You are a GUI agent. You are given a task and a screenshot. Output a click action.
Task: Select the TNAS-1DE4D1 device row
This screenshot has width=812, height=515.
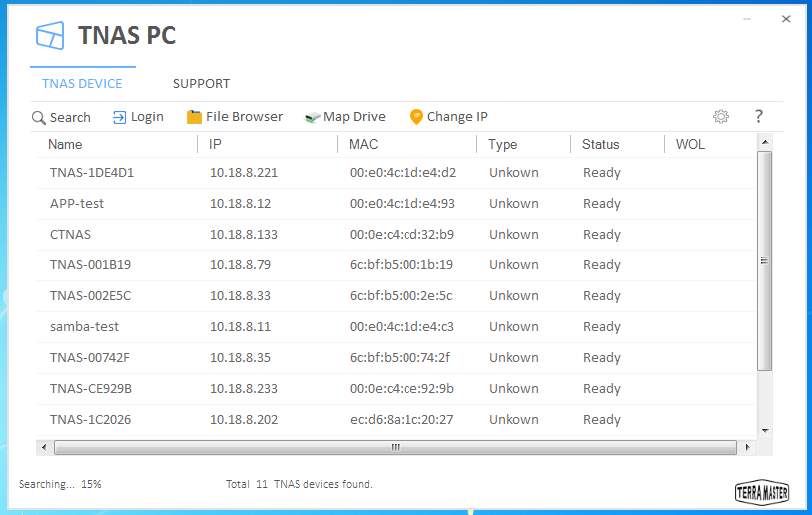pos(92,173)
